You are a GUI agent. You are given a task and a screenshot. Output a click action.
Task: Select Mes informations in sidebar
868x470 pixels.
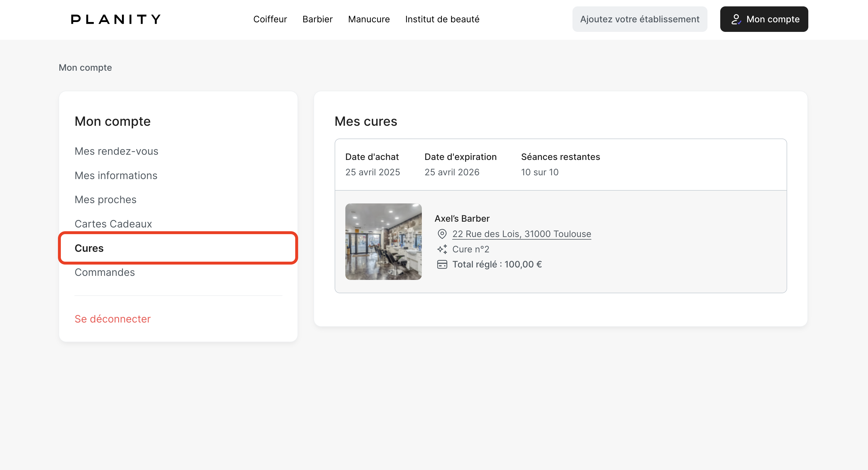pos(116,176)
